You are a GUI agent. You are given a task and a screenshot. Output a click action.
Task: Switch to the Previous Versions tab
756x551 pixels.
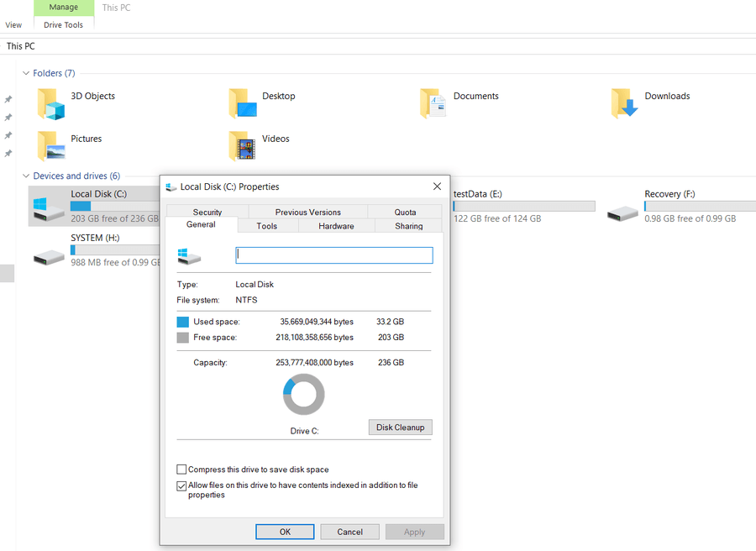[307, 212]
